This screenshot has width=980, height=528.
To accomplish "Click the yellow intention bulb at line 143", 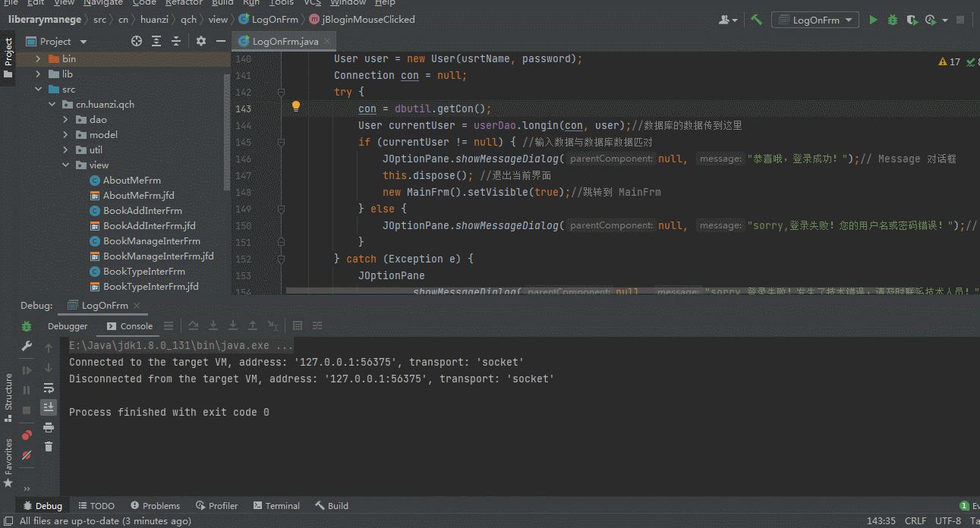I will (x=295, y=106).
